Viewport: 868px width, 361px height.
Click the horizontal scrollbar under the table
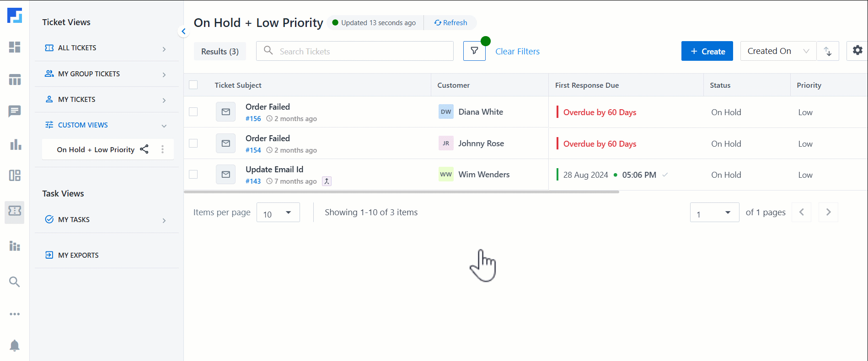coord(402,192)
